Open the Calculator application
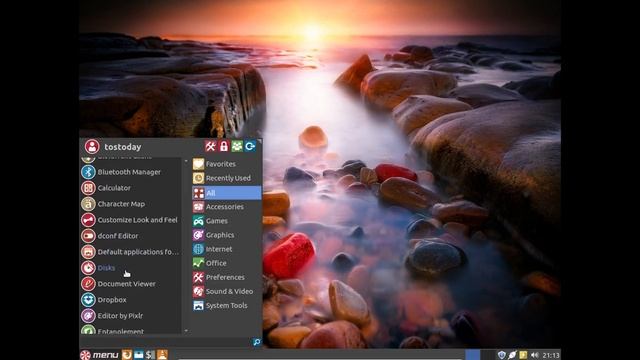Screen dimensions: 640x360 click(130, 188)
